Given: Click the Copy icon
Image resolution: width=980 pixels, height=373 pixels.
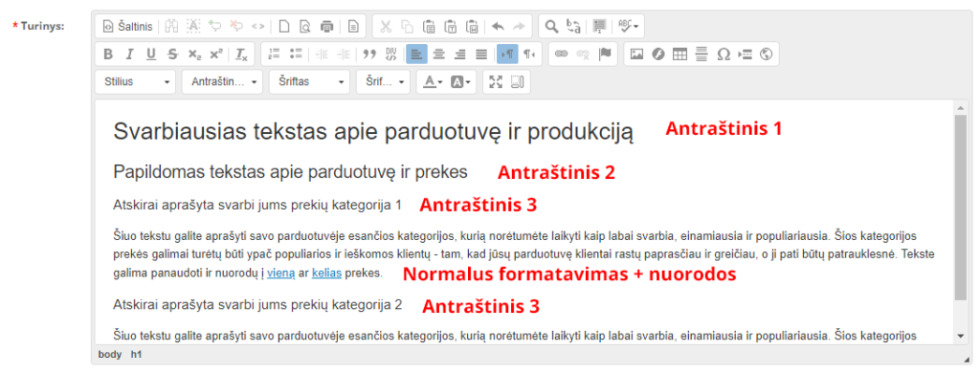Looking at the screenshot, I should click(407, 26).
